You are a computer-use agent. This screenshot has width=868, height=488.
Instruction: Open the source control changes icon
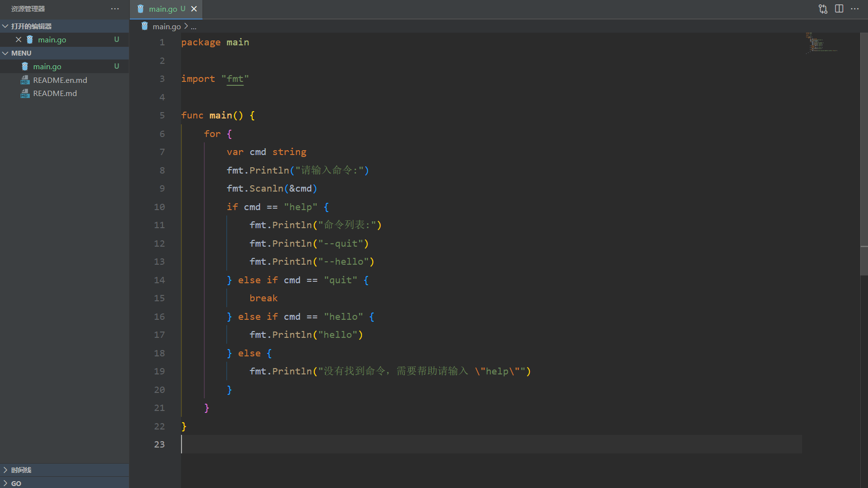pyautogui.click(x=823, y=9)
